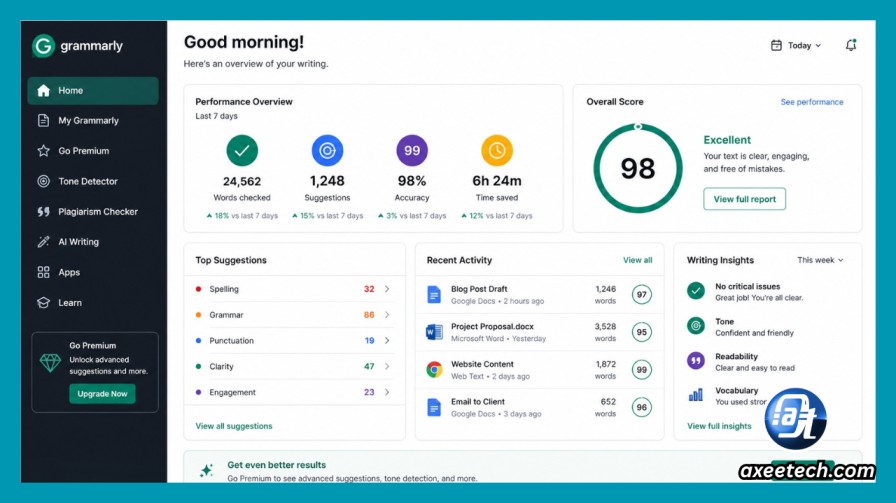This screenshot has height=503, width=896.
Task: Click the Tone Detector target icon
Action: click(43, 181)
